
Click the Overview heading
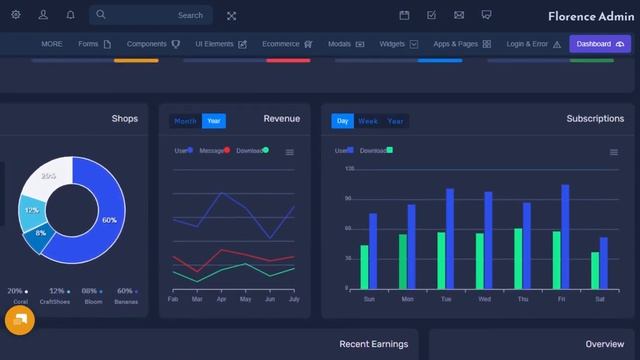604,344
